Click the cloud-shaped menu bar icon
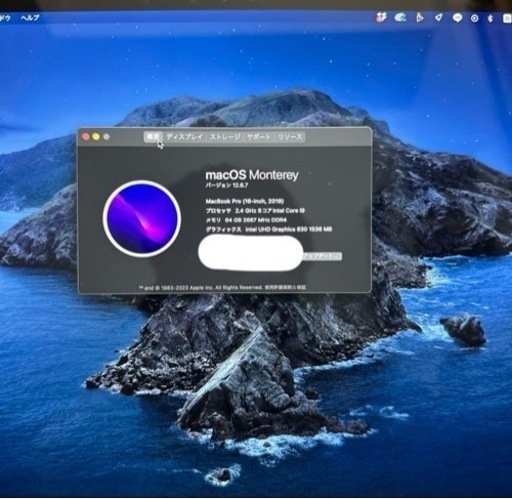512x499 pixels. [x=400, y=17]
